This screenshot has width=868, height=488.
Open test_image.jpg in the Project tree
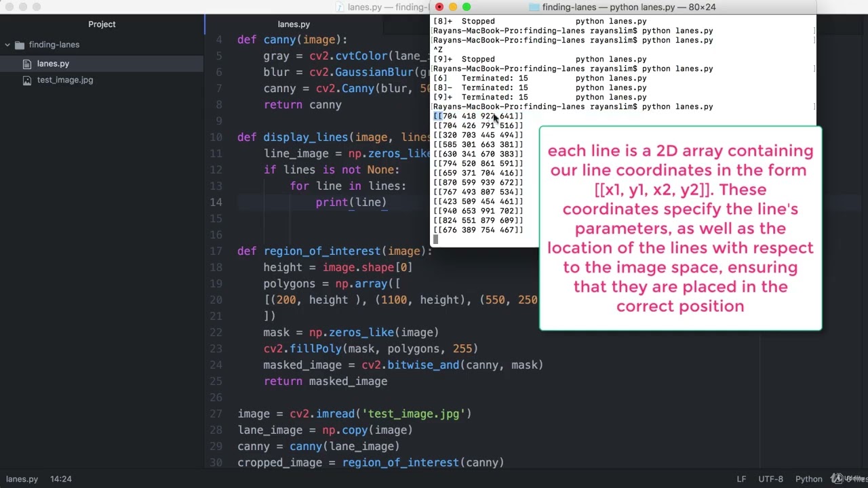(x=65, y=80)
